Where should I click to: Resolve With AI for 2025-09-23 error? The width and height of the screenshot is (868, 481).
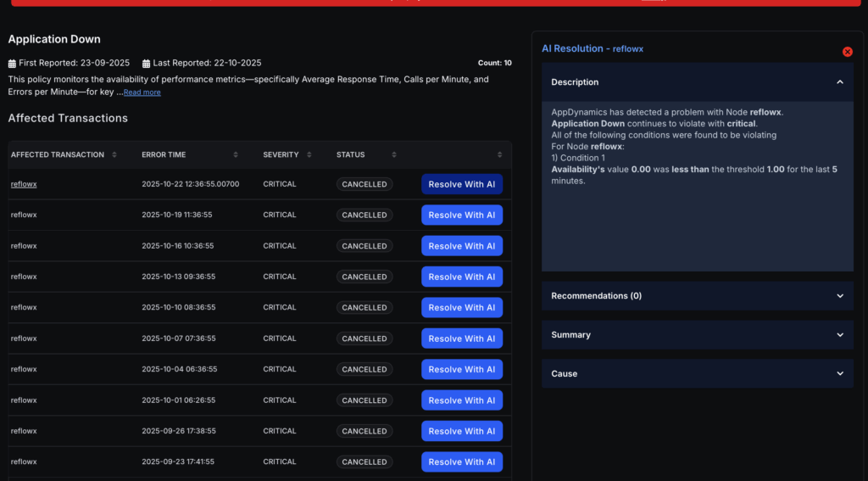click(461, 462)
